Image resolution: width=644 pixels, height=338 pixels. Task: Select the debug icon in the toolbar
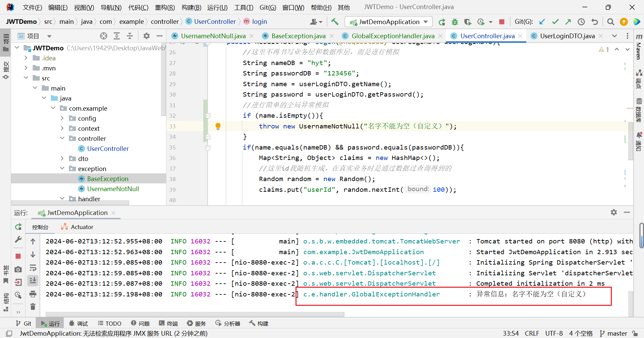click(455, 21)
